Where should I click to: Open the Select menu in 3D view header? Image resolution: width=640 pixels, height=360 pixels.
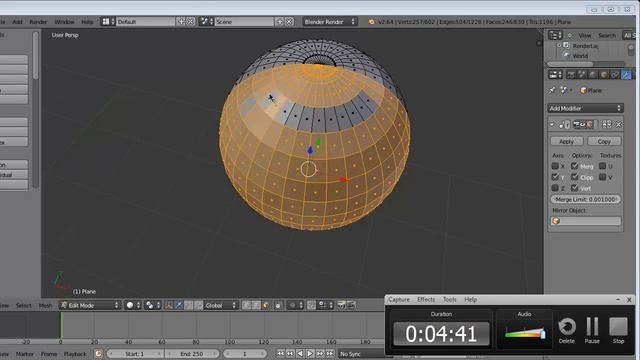24,305
